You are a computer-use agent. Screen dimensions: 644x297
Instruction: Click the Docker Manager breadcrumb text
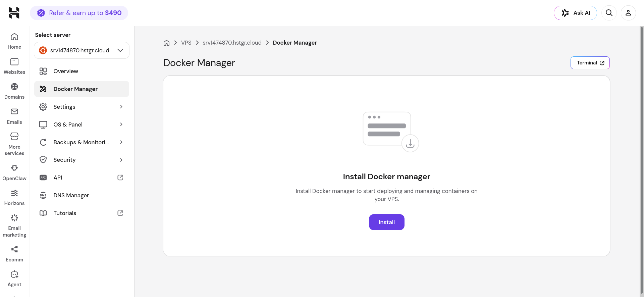coord(295,43)
